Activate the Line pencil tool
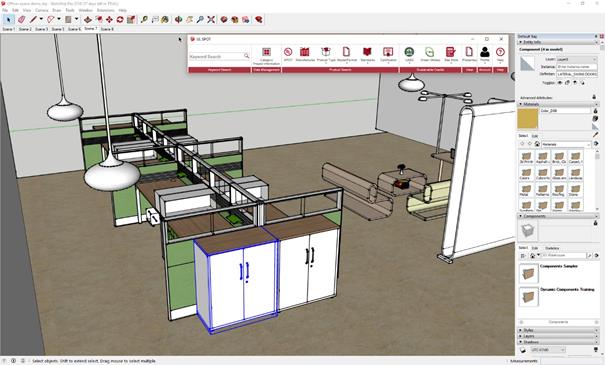The height and width of the screenshot is (365, 605). coord(33,19)
